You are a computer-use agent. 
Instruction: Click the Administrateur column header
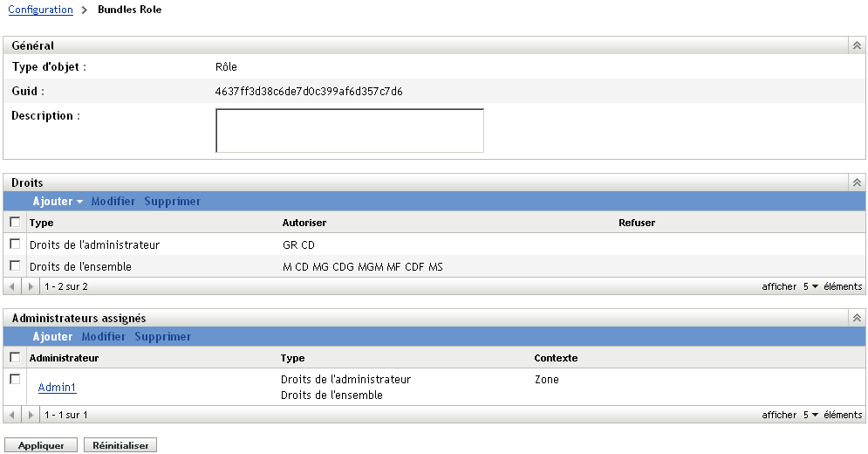[x=65, y=358]
